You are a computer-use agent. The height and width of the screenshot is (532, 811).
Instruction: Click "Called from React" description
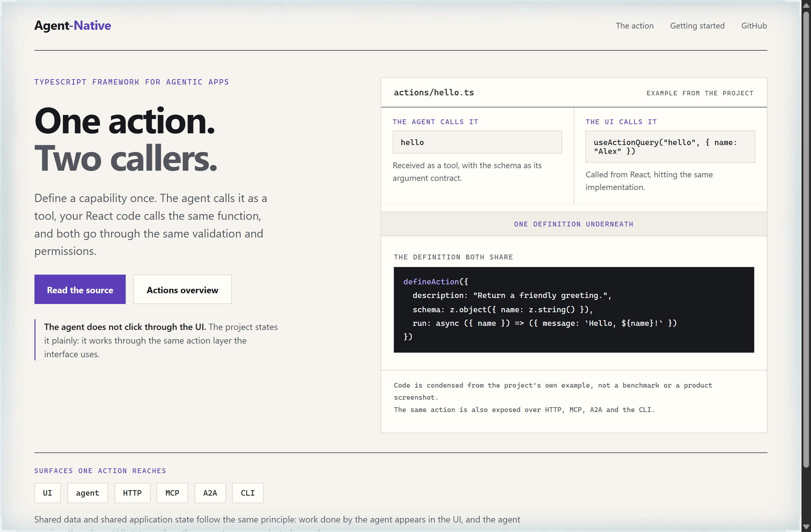tap(649, 181)
